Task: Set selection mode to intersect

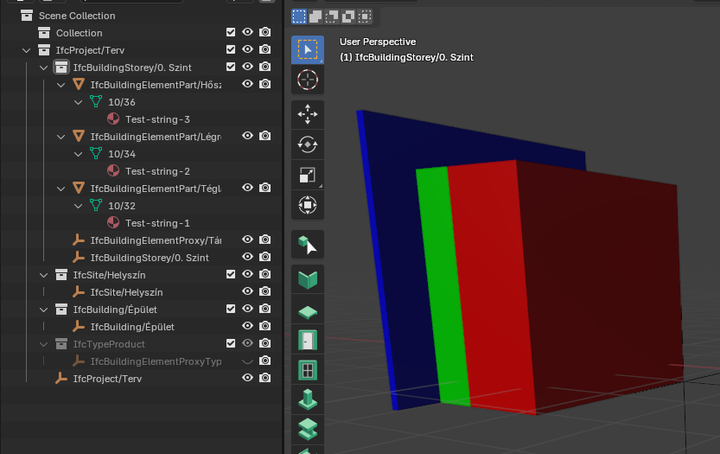Action: pos(365,17)
